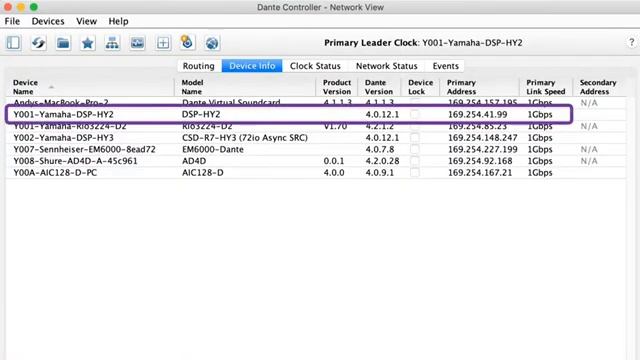Click the EM6000-Dante model name cell
The height and width of the screenshot is (360, 640).
pos(213,149)
